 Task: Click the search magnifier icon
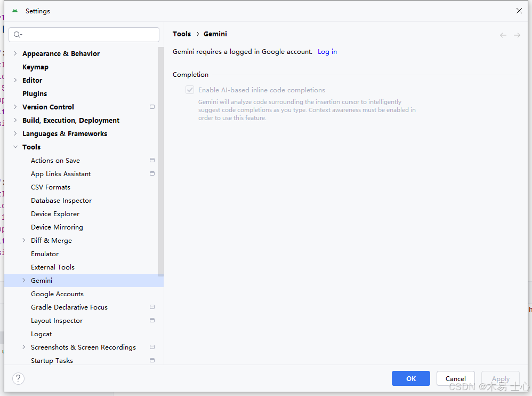point(17,35)
